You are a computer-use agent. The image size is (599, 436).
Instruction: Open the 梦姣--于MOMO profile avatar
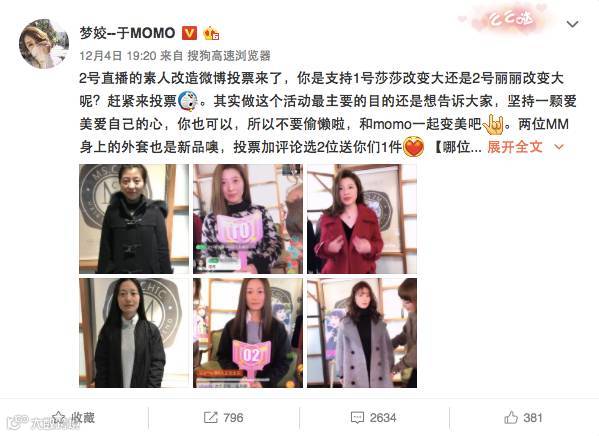[44, 44]
